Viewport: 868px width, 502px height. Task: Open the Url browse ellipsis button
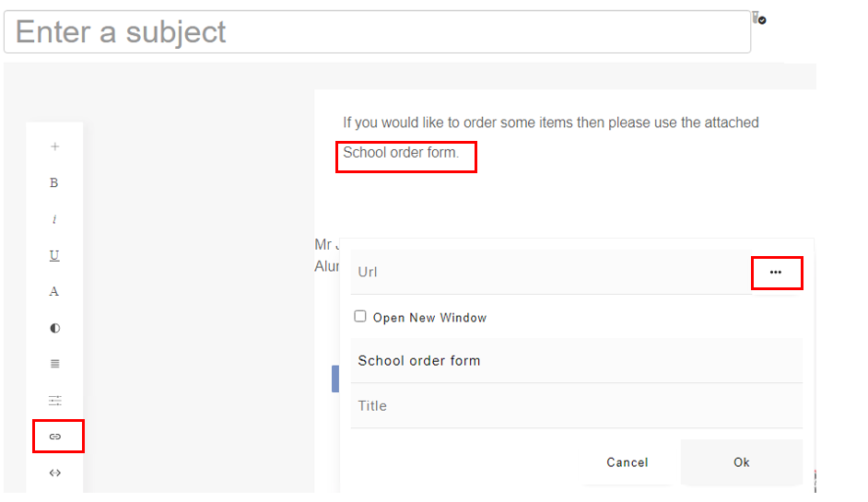coord(776,273)
